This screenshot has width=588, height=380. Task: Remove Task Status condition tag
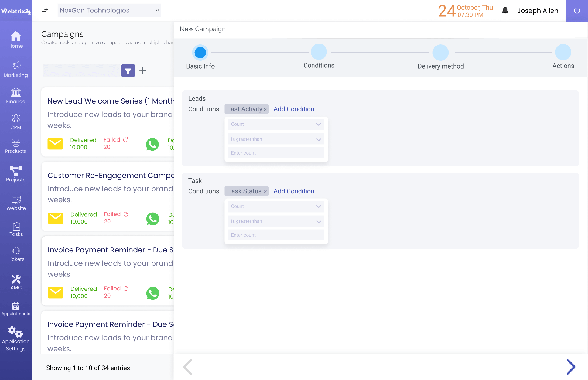[265, 191]
